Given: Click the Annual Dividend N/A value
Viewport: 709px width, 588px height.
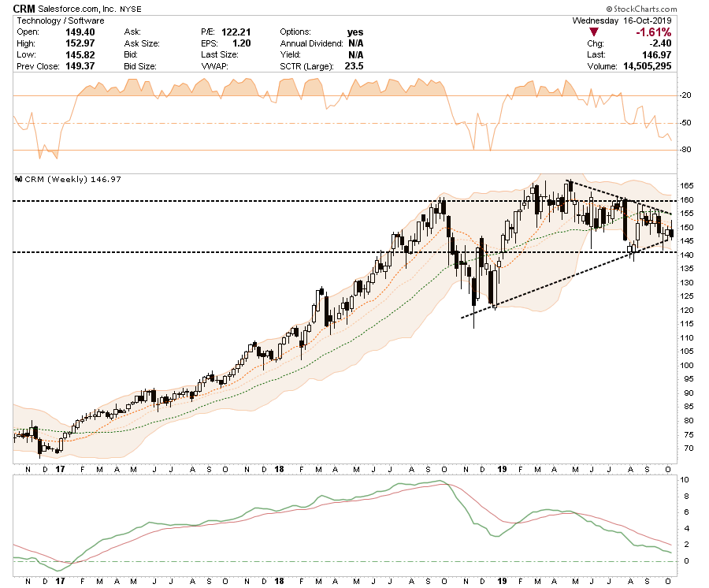Looking at the screenshot, I should 356,43.
